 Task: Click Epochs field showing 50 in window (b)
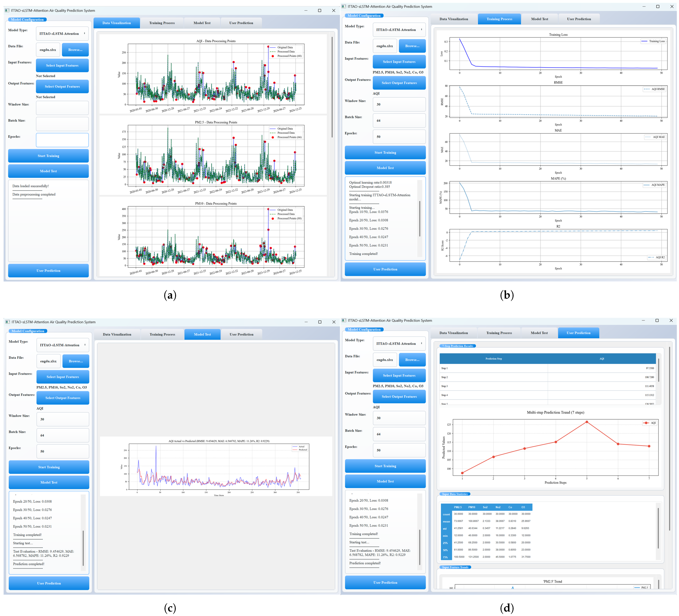[x=399, y=137]
